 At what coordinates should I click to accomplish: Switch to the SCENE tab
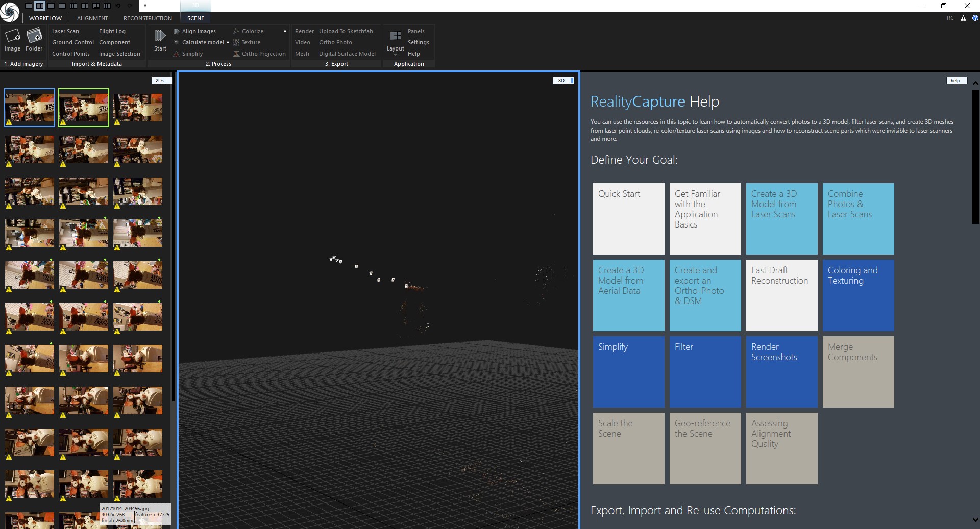pyautogui.click(x=195, y=18)
